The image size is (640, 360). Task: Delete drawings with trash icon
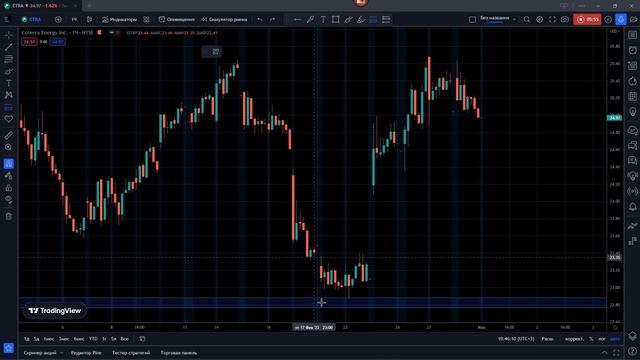[x=9, y=216]
